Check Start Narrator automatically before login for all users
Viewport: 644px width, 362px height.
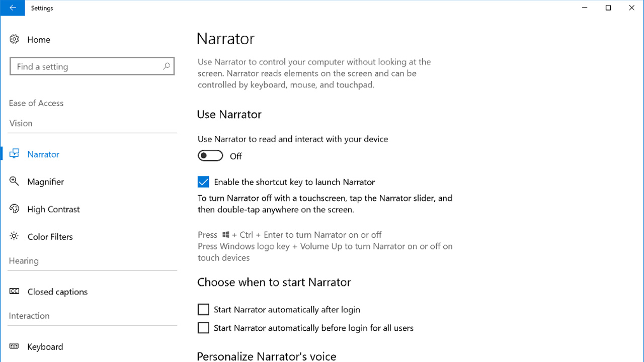pyautogui.click(x=203, y=327)
